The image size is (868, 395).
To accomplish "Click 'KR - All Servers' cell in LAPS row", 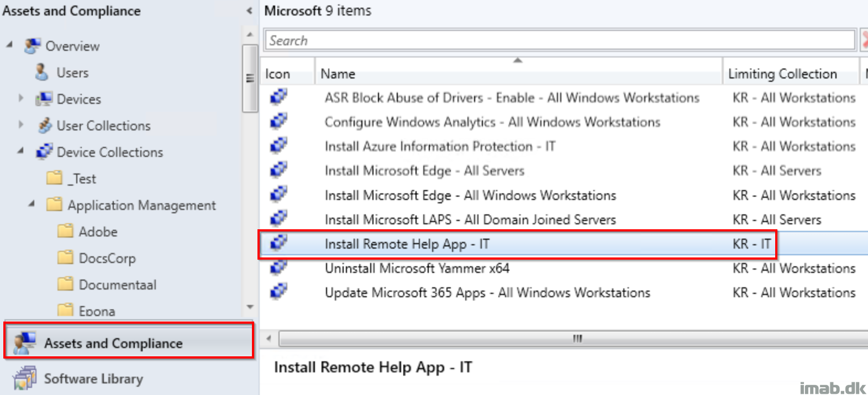I will 777,219.
